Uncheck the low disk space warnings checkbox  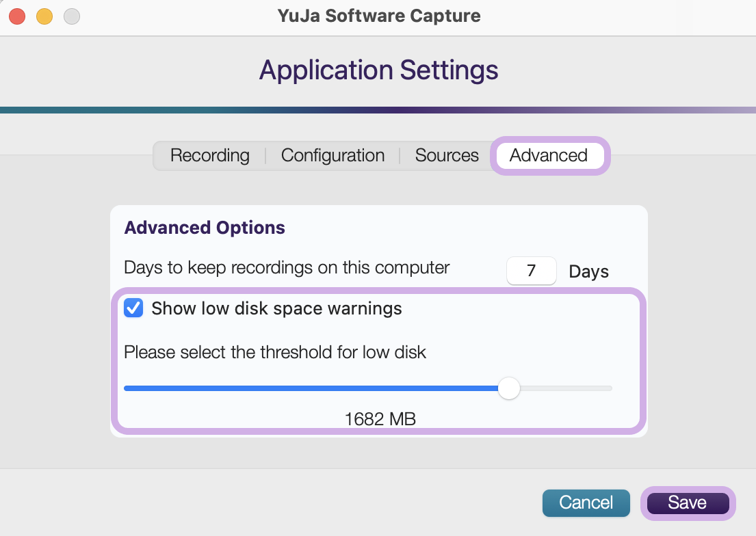[x=133, y=308]
